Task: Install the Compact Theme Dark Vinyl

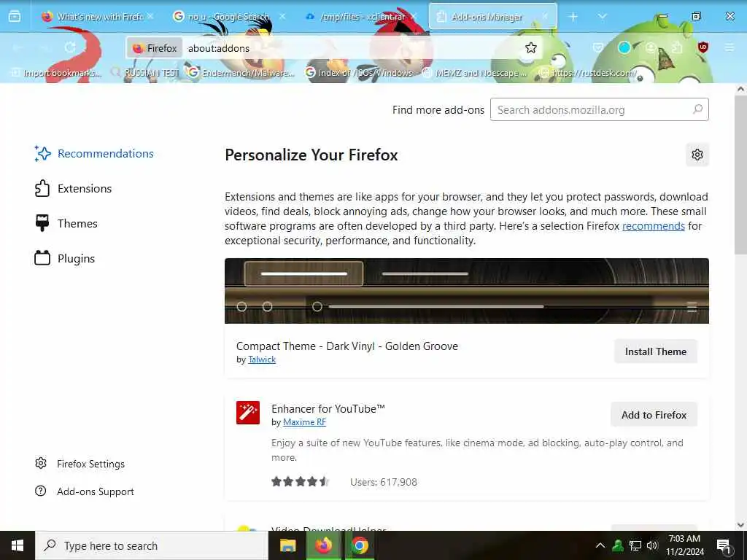Action: [656, 351]
